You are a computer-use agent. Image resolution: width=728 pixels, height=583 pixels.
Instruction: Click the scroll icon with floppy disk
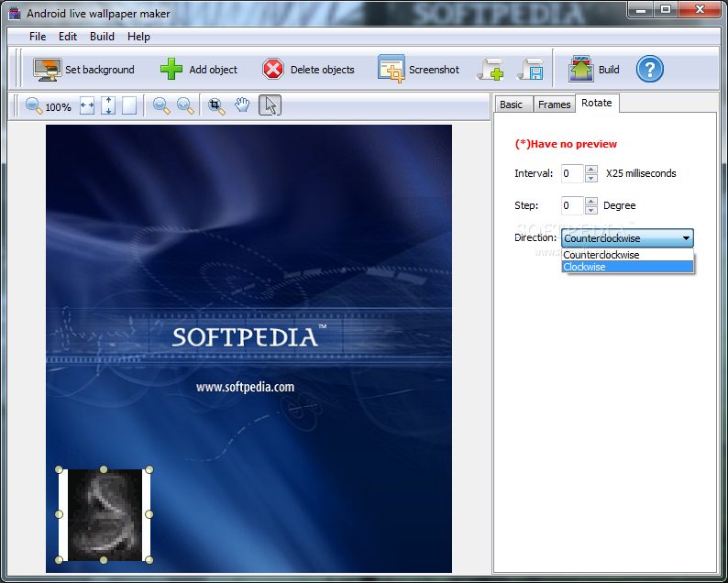click(531, 70)
